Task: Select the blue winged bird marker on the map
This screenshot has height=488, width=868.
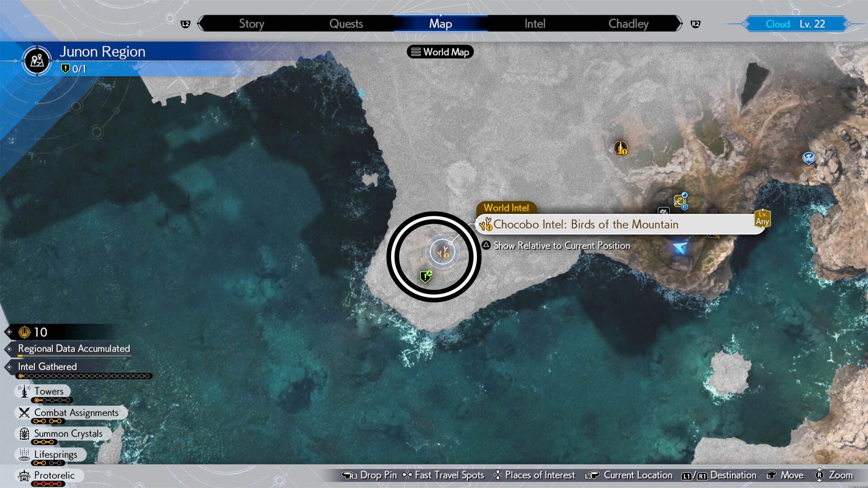Action: (809, 158)
